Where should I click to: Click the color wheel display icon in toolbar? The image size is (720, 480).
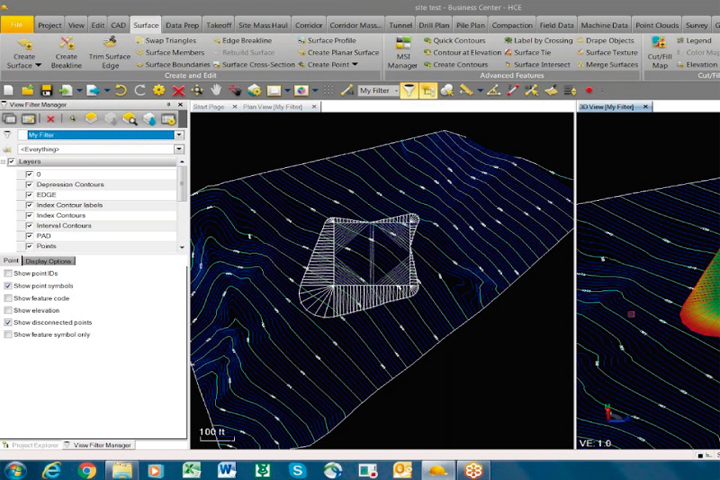[301, 90]
